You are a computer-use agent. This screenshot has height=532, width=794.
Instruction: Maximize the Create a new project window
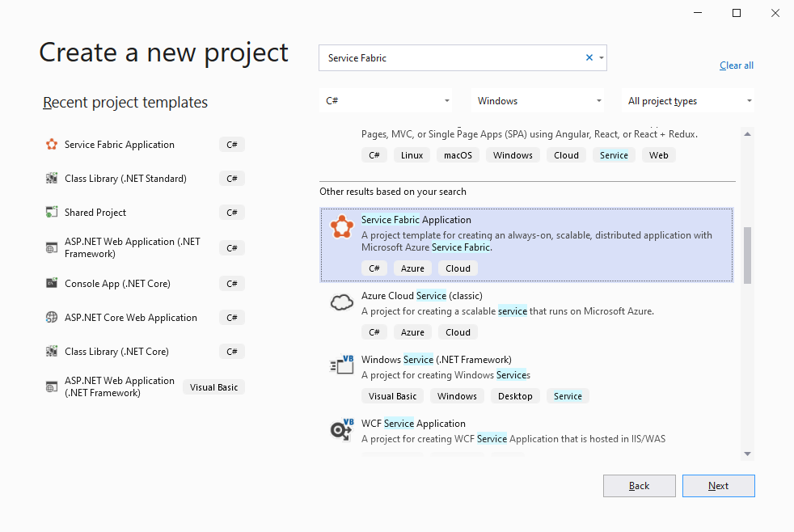coord(737,13)
